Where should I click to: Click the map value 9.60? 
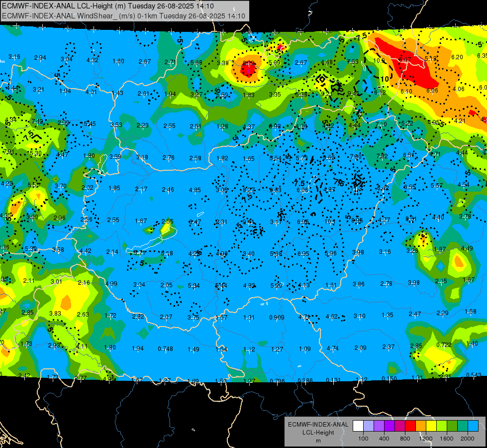coord(329,157)
